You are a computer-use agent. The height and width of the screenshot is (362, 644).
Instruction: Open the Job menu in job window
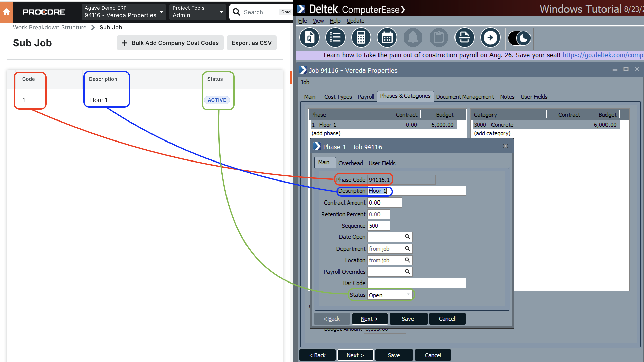(305, 82)
